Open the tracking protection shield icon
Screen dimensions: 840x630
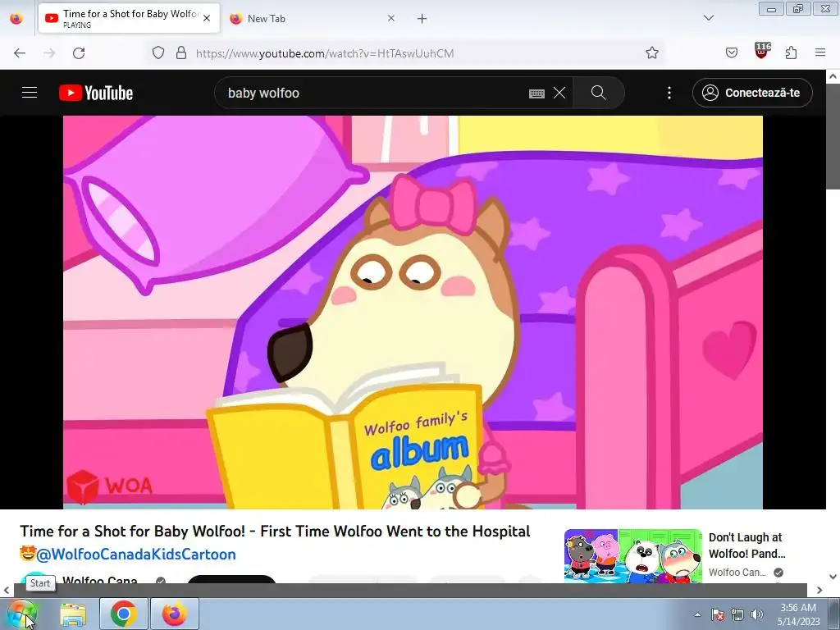(158, 52)
